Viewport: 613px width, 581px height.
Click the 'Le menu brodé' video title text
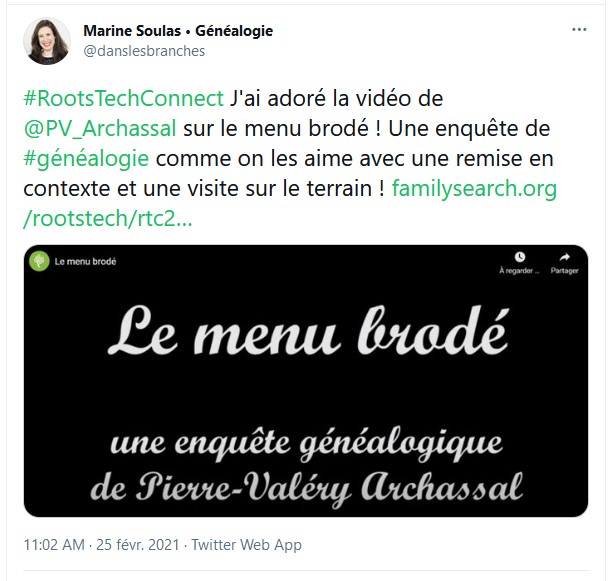85,262
